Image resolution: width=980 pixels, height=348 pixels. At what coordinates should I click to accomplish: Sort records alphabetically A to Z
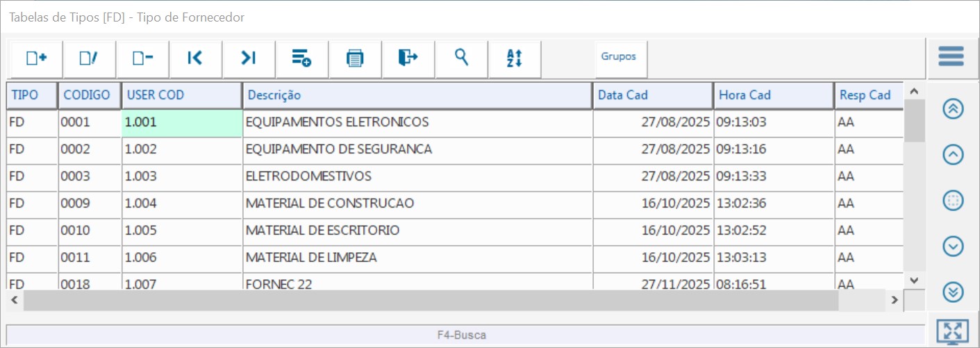515,58
